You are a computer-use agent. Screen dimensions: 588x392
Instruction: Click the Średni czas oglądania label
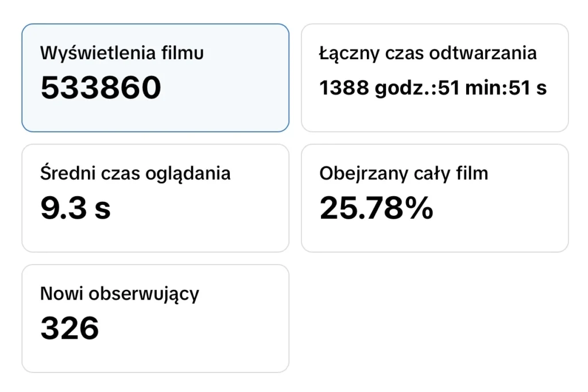pyautogui.click(x=135, y=173)
